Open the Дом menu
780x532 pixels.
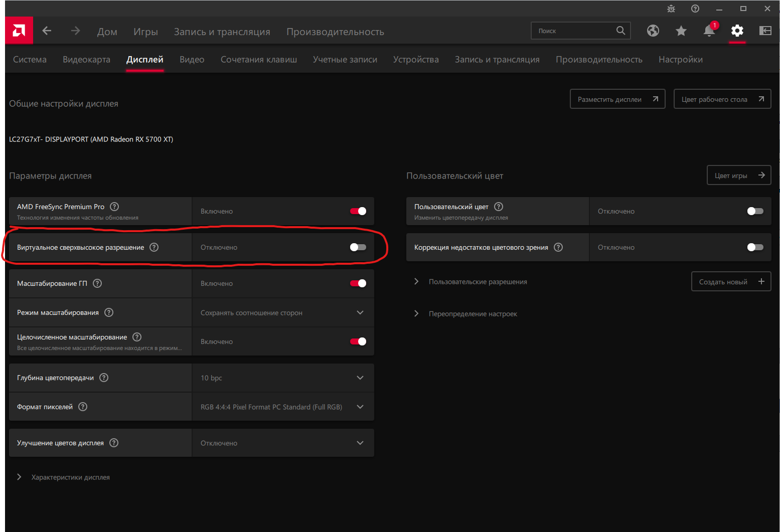tap(107, 32)
